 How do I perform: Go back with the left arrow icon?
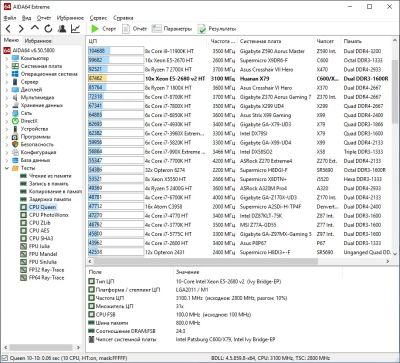click(8, 29)
